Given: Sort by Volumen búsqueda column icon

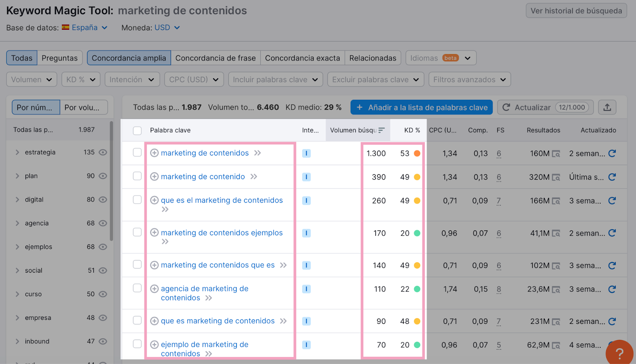Looking at the screenshot, I should pyautogui.click(x=382, y=130).
